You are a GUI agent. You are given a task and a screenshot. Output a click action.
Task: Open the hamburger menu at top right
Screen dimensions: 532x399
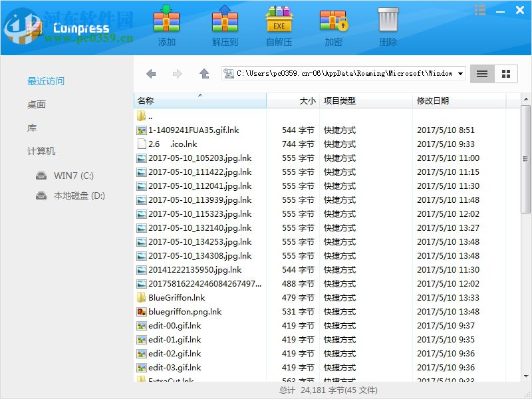480,11
